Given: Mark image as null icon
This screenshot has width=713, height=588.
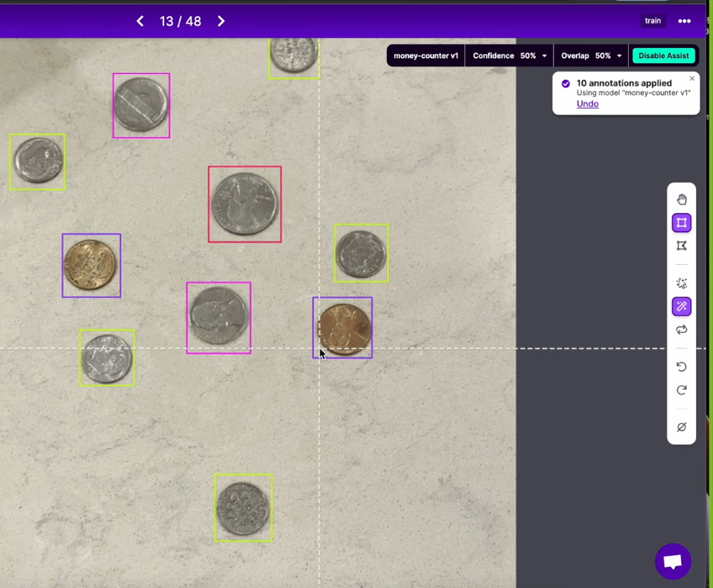Looking at the screenshot, I should coord(681,426).
